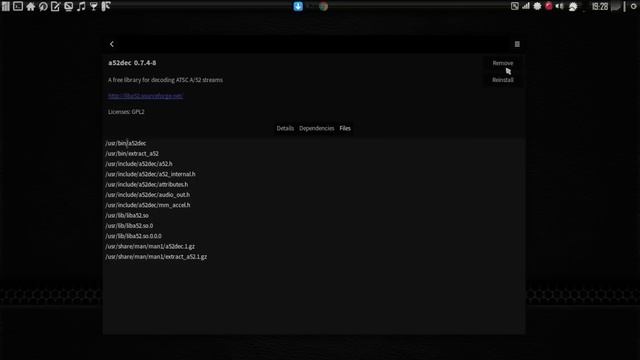This screenshot has height=360, width=640.
Task: Open the home folder icon
Action: point(31,6)
